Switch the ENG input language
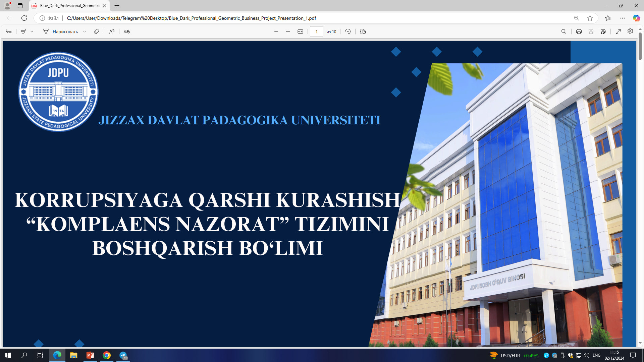 click(597, 355)
